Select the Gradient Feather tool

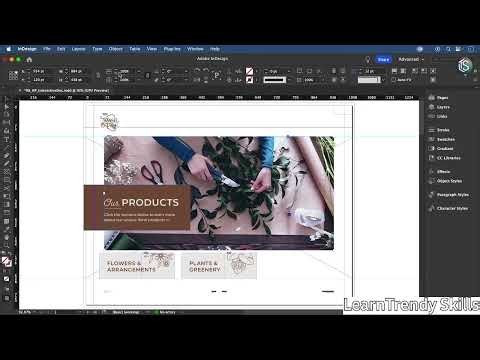click(7, 213)
